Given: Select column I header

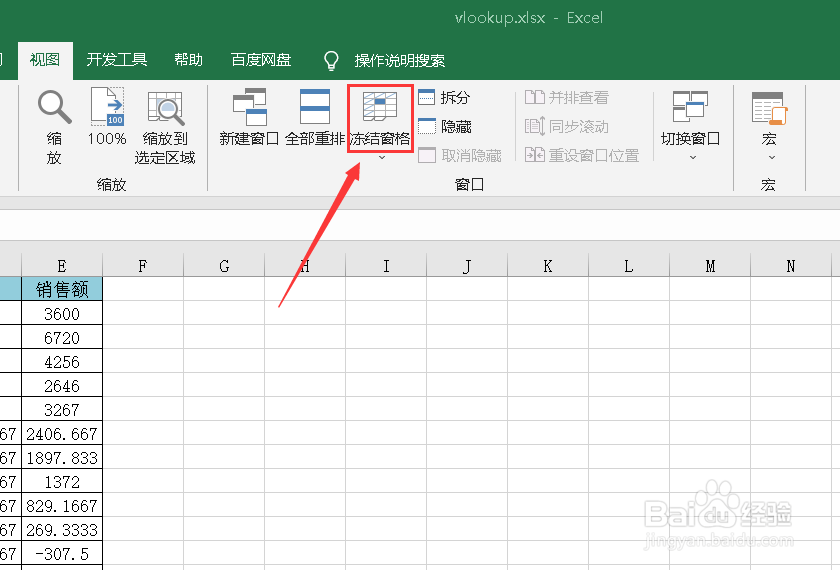Looking at the screenshot, I should point(386,266).
